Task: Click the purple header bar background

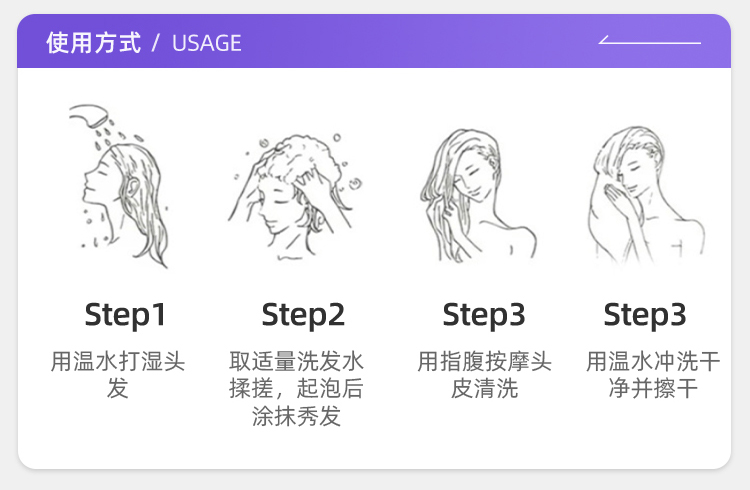Action: point(411,42)
